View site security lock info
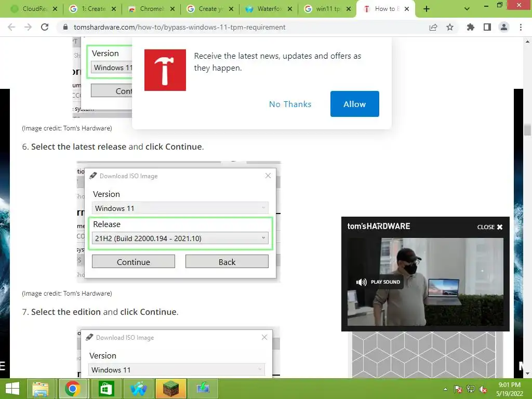 65,27
